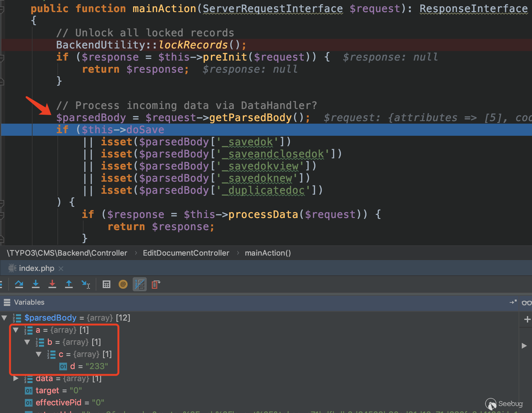Screen dimensions: 532x413
Task: Click the array icon beside $parsedBody
Action: (17, 318)
